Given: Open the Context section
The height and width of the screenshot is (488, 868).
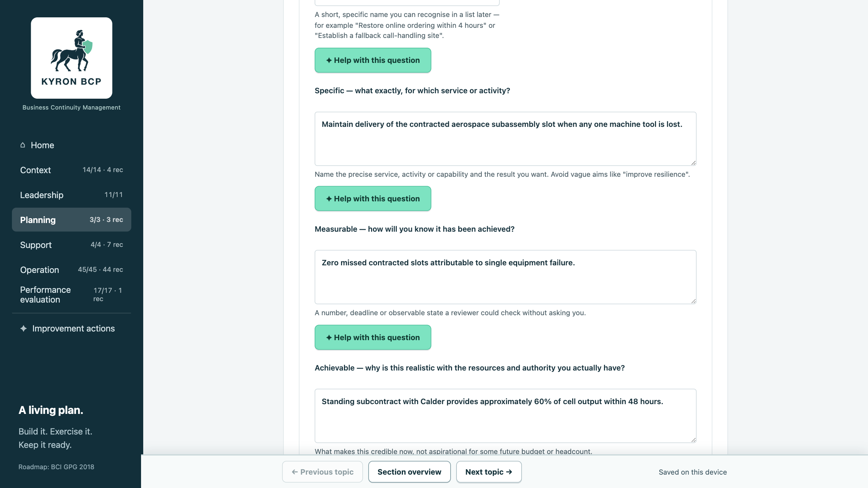Looking at the screenshot, I should 72,170.
